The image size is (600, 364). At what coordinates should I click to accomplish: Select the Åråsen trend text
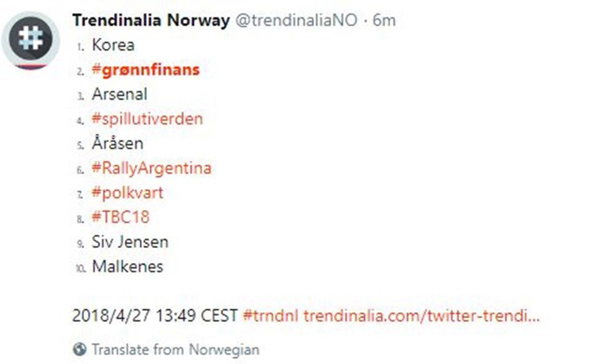coord(116,143)
